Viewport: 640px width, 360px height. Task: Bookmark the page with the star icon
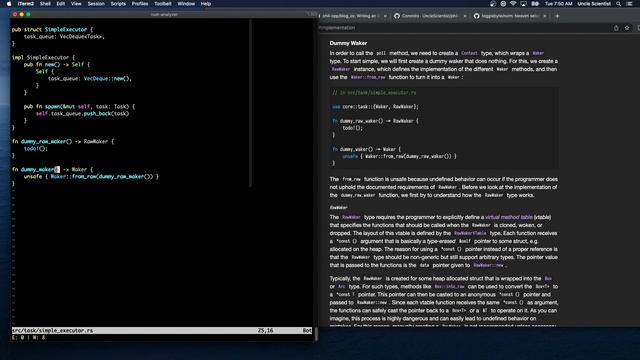pos(627,28)
